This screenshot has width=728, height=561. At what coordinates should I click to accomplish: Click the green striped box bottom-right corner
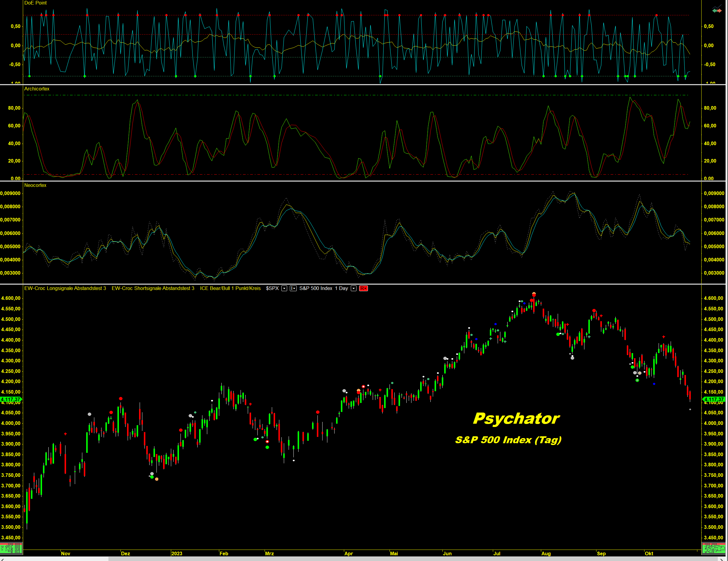[x=713, y=548]
